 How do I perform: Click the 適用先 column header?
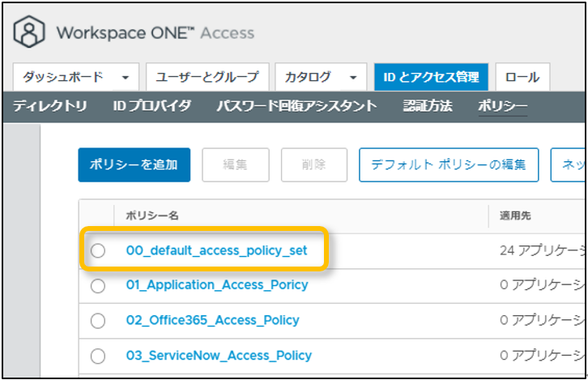(x=515, y=216)
